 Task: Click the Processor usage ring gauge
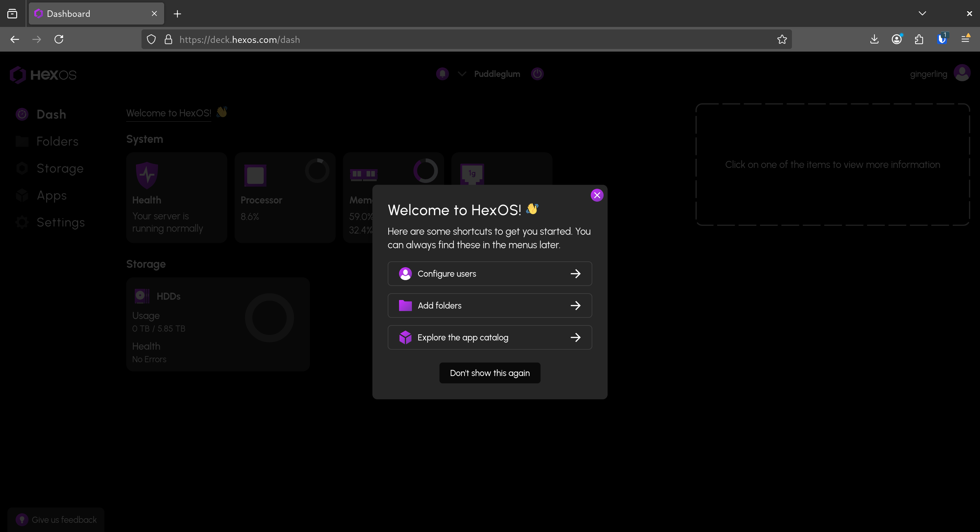pyautogui.click(x=317, y=171)
